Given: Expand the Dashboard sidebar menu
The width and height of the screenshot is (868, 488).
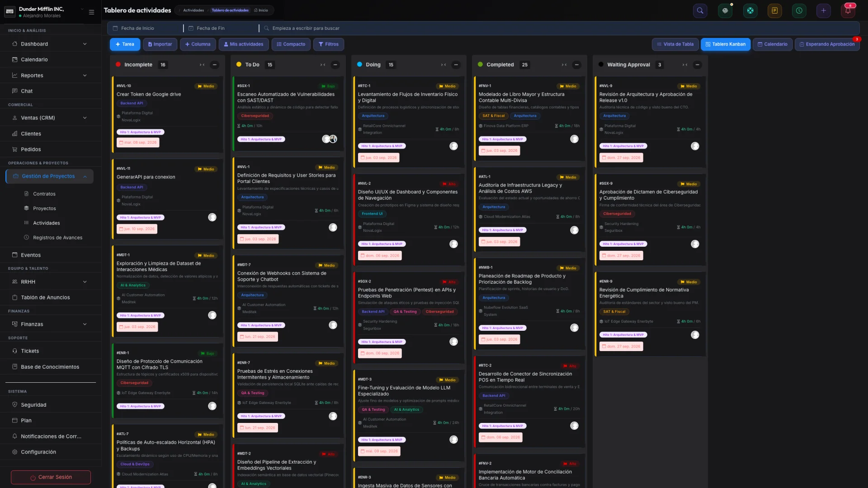Looking at the screenshot, I should (51, 44).
